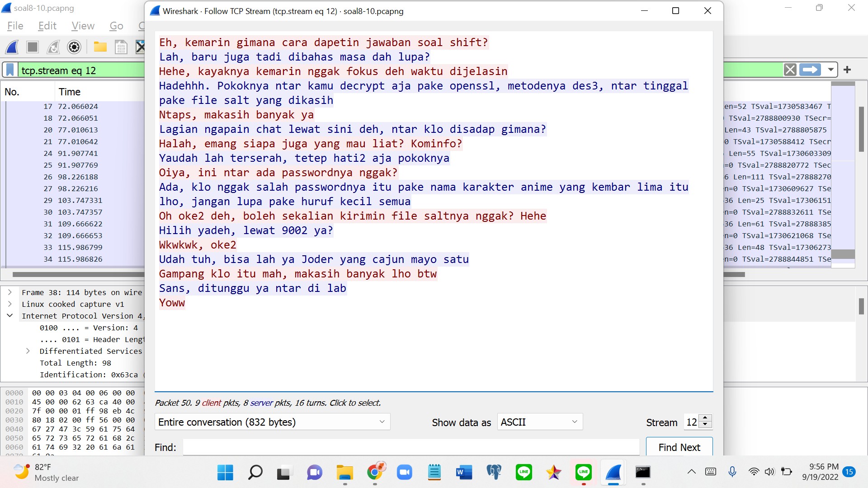
Task: Click the display filter bookmark icon
Action: 10,70
